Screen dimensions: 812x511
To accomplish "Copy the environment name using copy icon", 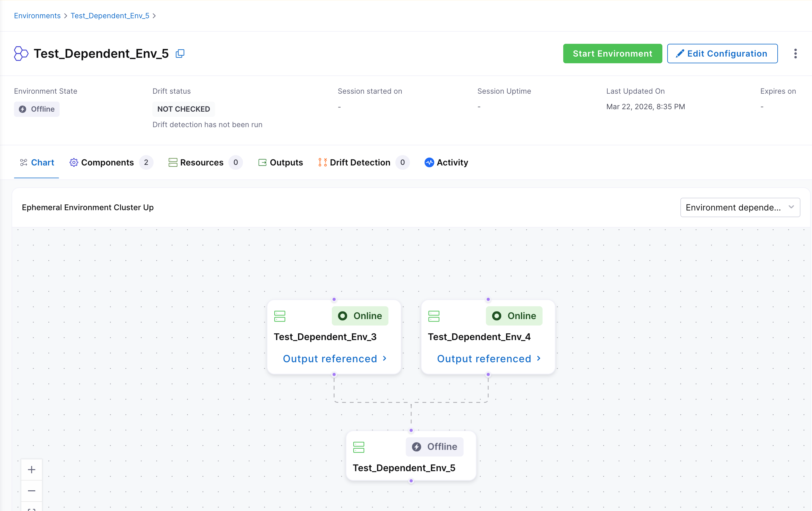I will click(x=180, y=54).
